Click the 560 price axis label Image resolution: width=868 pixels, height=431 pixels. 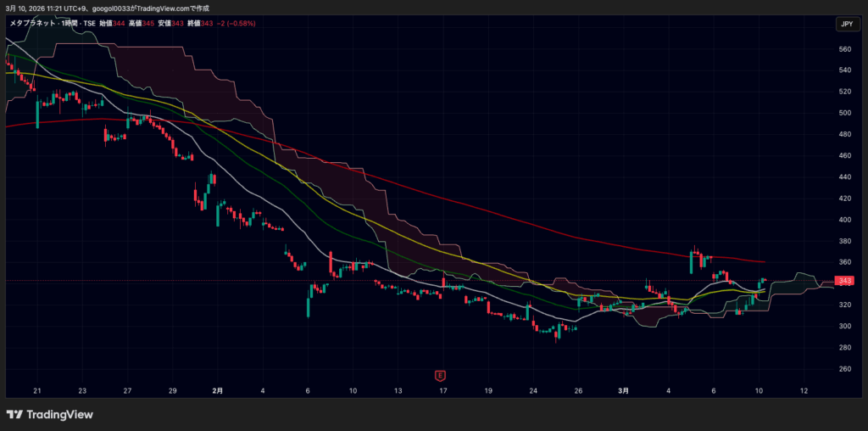[844, 49]
